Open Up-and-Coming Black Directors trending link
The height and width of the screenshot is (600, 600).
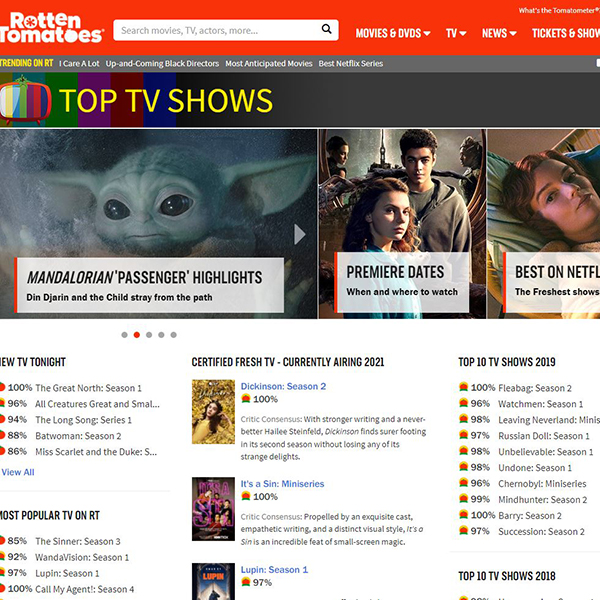click(162, 64)
